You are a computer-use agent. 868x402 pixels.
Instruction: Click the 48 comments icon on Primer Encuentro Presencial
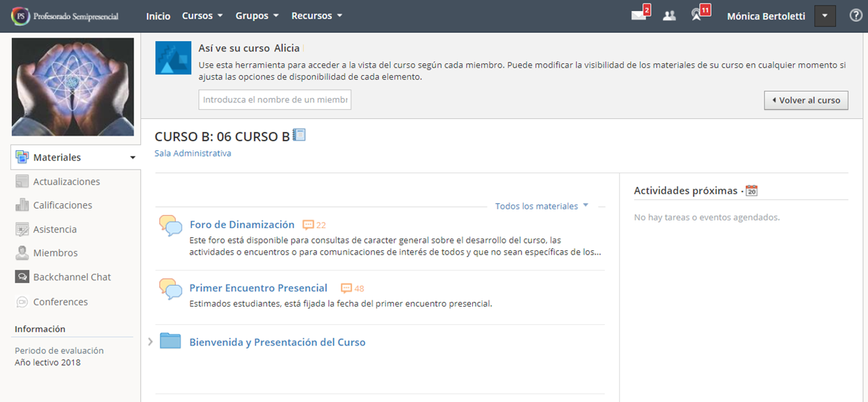click(x=348, y=287)
